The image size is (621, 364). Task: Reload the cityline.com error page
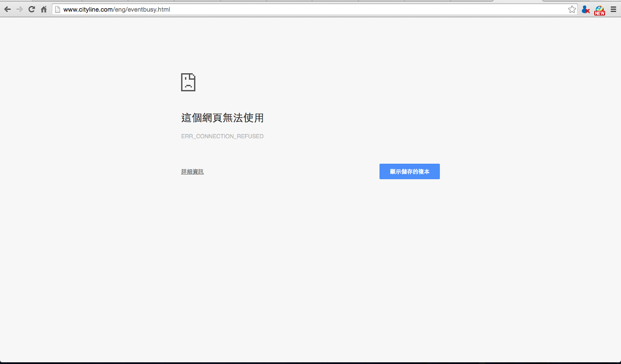pyautogui.click(x=31, y=9)
